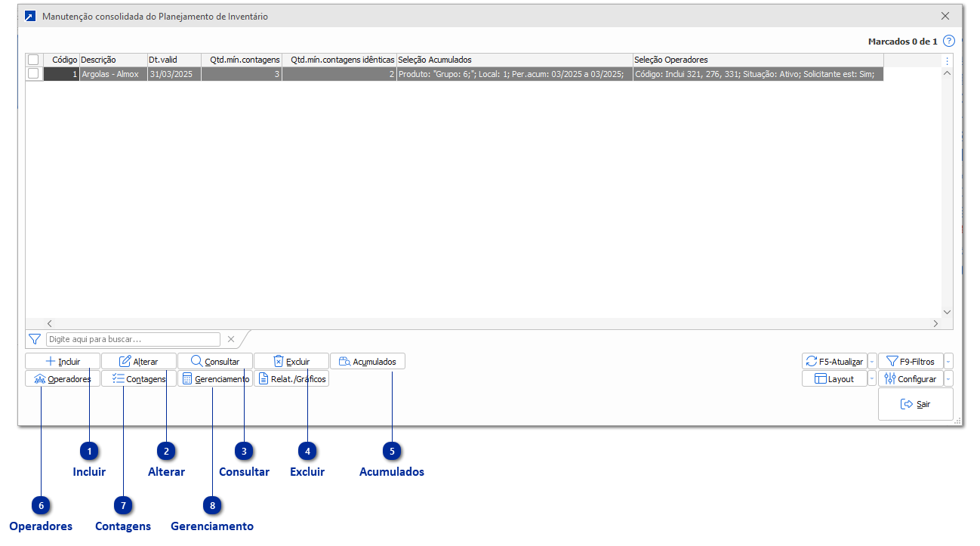Toggle the select-all checkbox in the header

33,60
